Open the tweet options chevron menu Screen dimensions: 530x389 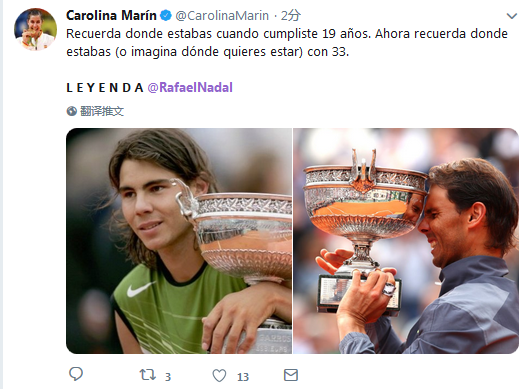(512, 16)
